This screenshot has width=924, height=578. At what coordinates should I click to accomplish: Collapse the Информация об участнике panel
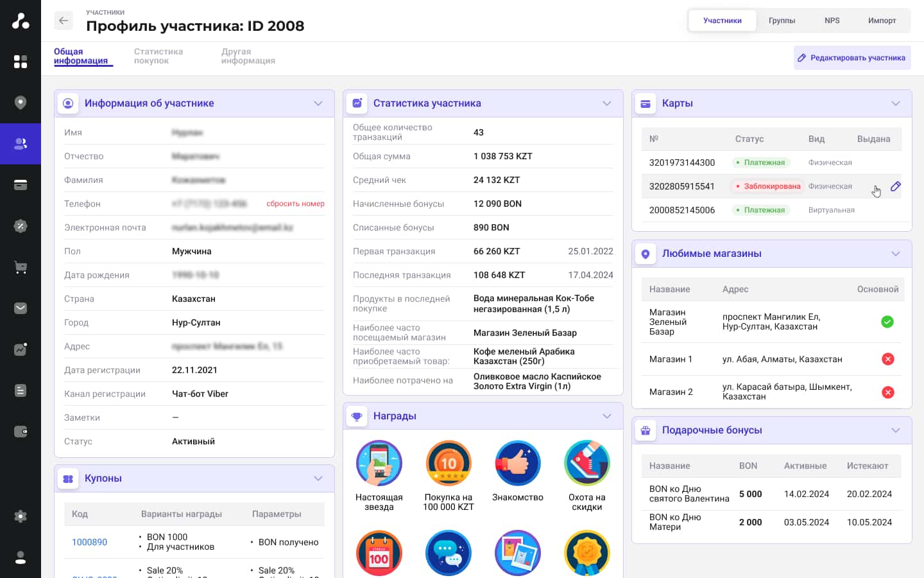pos(318,103)
